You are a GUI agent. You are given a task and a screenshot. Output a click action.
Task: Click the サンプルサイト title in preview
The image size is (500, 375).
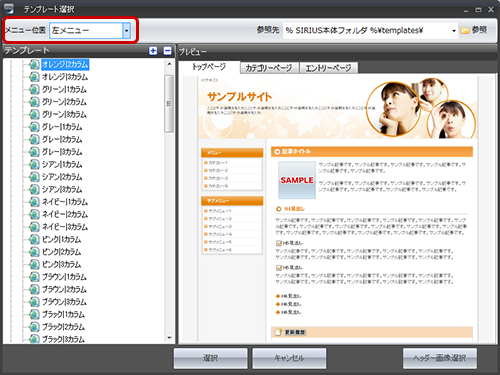239,97
